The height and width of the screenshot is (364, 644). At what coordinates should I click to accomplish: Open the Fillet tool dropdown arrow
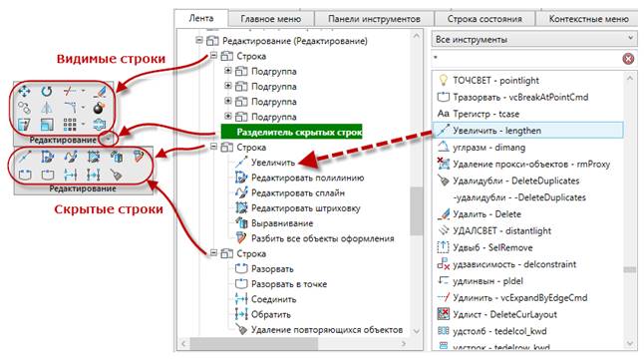point(83,108)
